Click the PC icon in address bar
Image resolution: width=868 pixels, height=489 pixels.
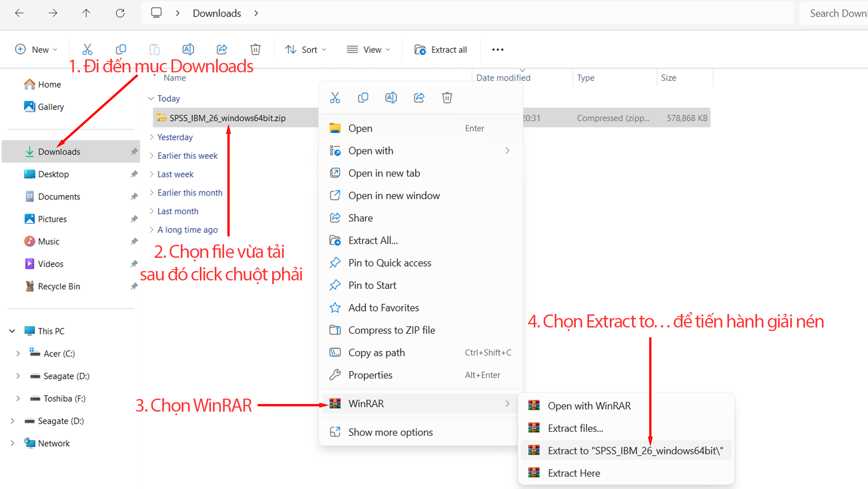(156, 13)
